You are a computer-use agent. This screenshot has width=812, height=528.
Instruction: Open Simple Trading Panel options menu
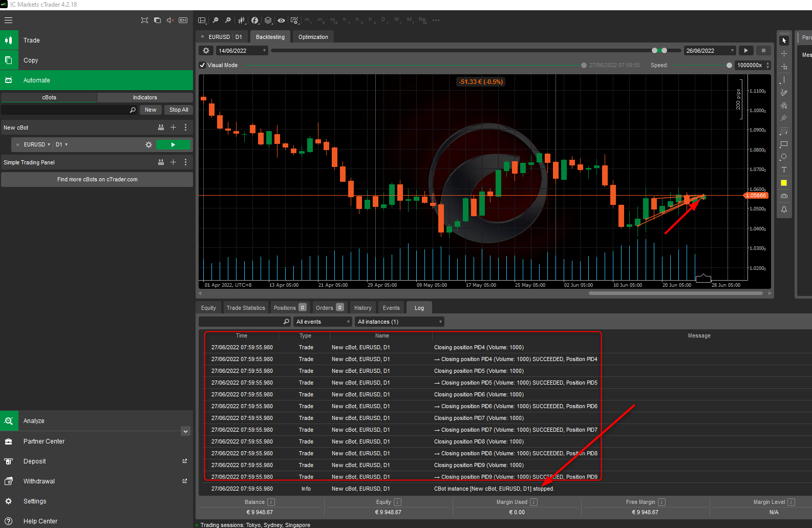coord(185,162)
